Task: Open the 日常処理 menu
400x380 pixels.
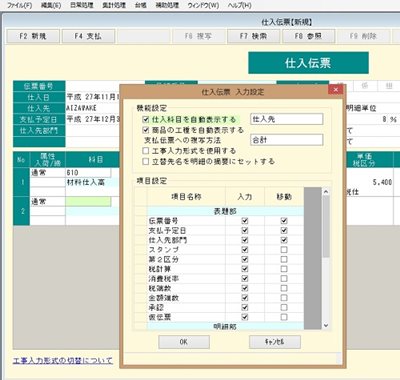Action: [x=82, y=5]
